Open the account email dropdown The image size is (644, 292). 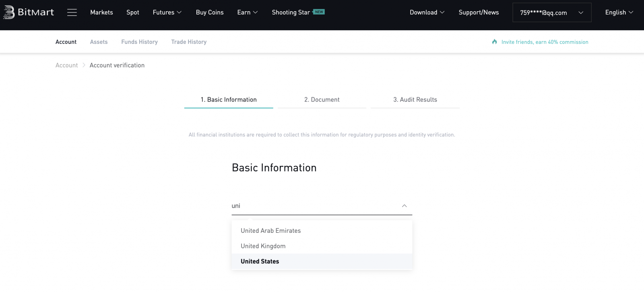tap(551, 12)
